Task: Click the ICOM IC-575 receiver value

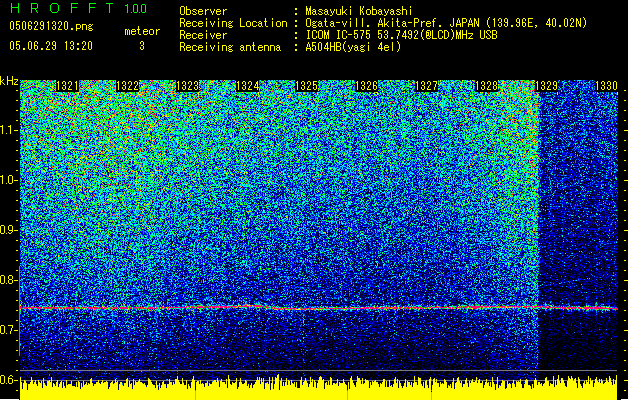Action: pos(401,35)
